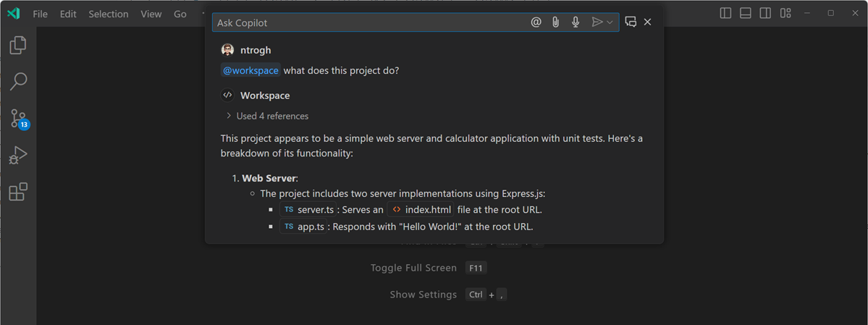Click the @ mention participant icon
Image resolution: width=868 pixels, height=325 pixels.
(x=536, y=22)
